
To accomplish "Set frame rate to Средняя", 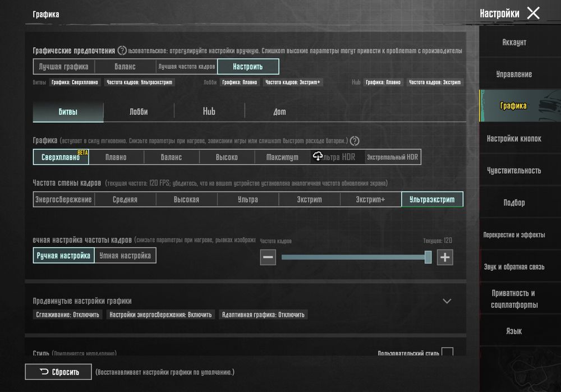I will pos(125,200).
